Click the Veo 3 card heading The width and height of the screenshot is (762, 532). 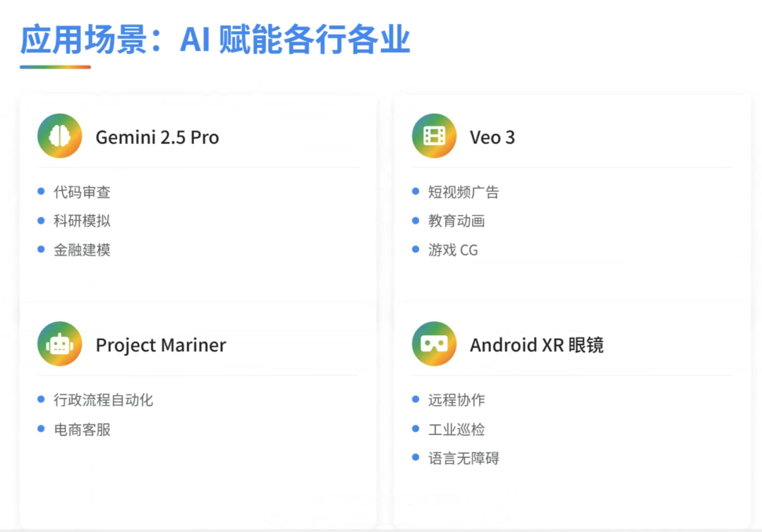(492, 138)
